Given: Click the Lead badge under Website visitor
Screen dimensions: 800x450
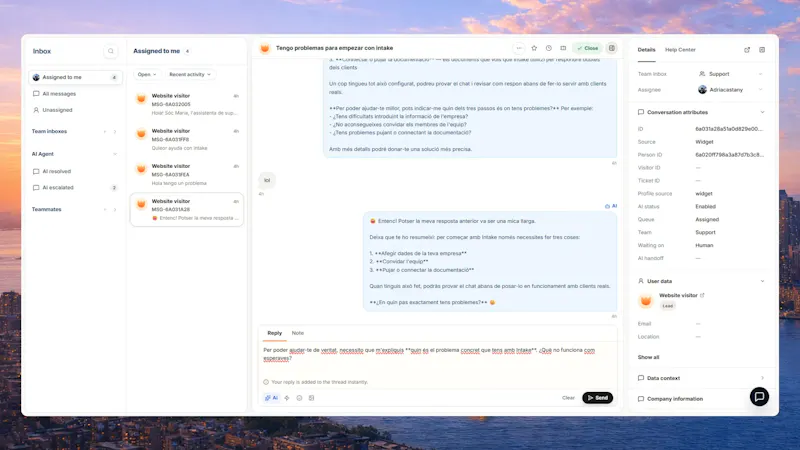Looking at the screenshot, I should coord(668,306).
